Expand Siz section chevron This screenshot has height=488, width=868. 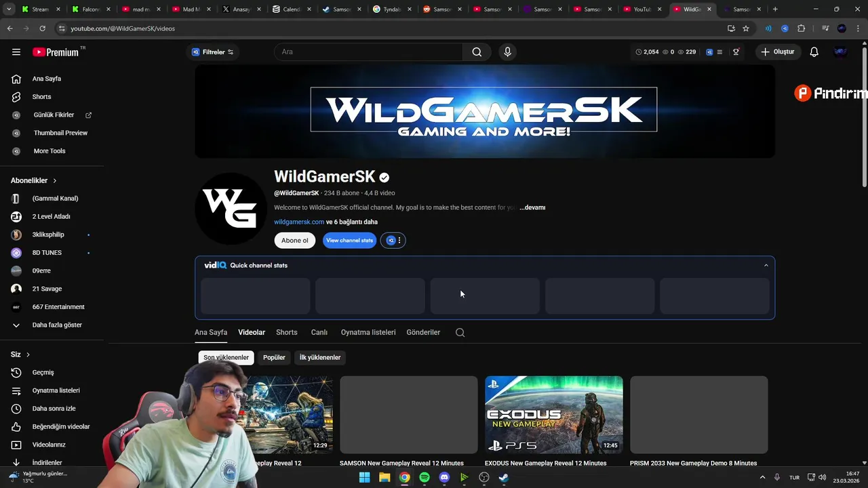point(28,354)
